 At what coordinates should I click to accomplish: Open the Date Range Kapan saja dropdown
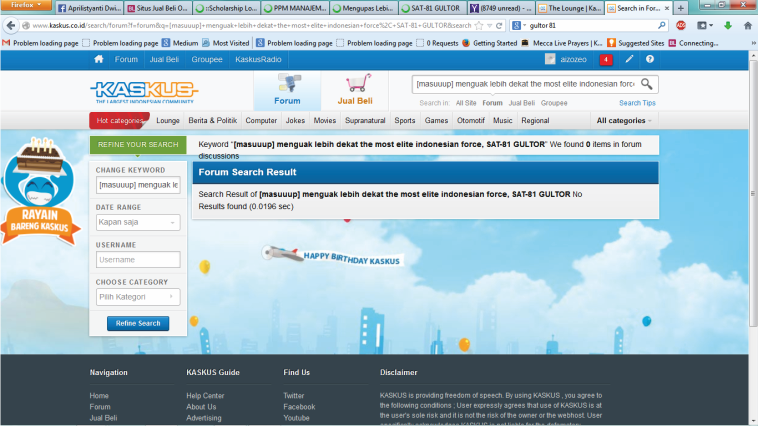[x=138, y=222]
